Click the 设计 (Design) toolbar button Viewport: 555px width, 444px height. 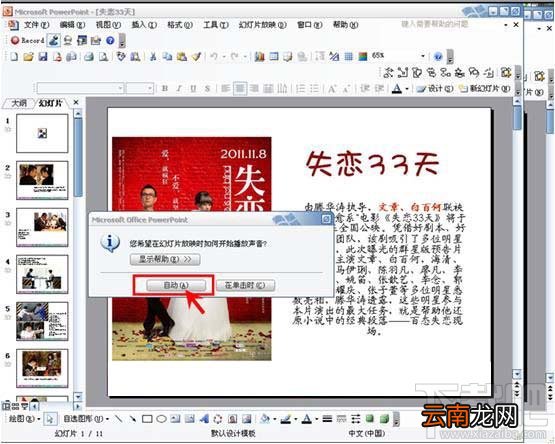(x=435, y=89)
